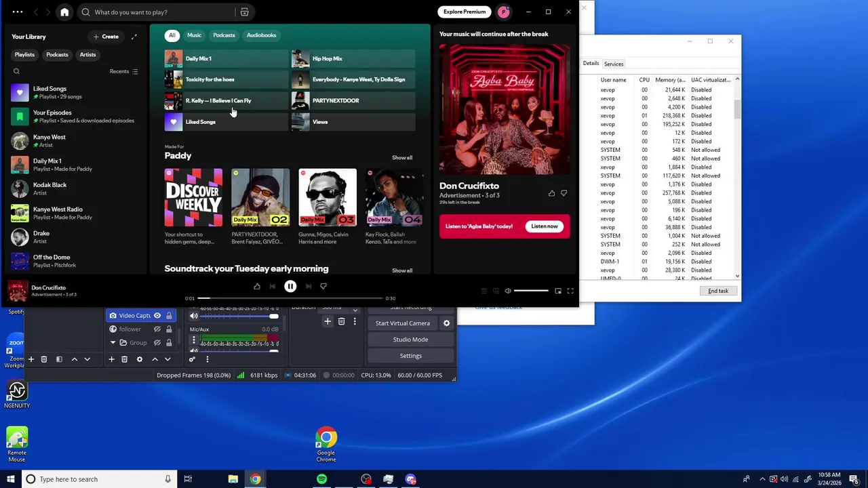Open File Explorer from the taskbar
Viewport: 868px width, 488px height.
233,479
